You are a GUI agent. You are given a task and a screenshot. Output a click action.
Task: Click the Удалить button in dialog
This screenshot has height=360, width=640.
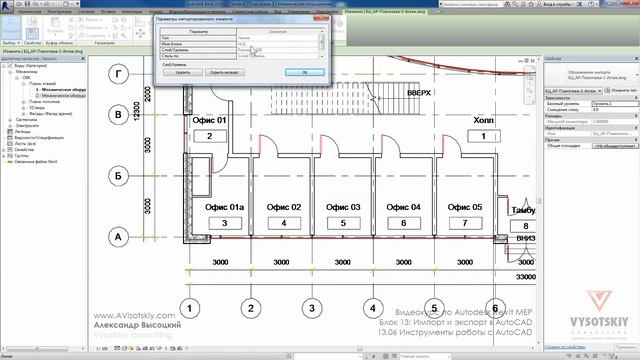tap(183, 72)
